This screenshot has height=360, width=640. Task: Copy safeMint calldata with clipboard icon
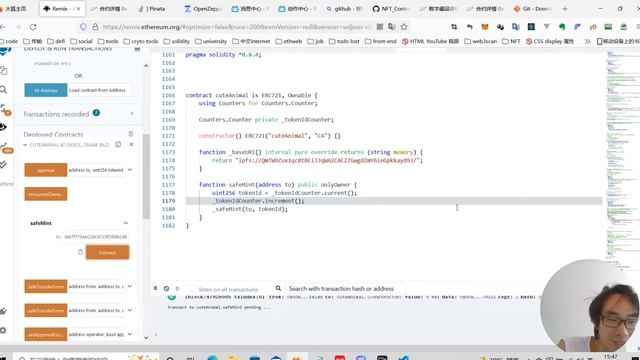[80, 252]
